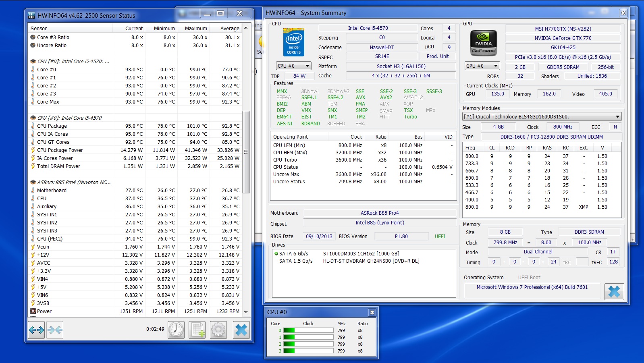This screenshot has height=363, width=644.
Task: Select the IA Cores Power sensor row
Action: tap(135, 158)
